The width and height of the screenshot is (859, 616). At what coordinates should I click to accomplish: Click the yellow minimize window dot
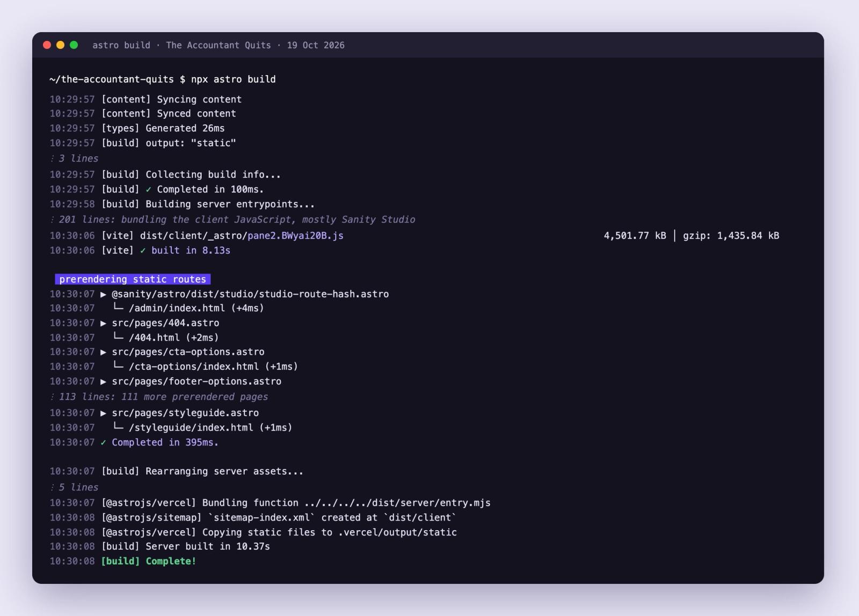pos(60,45)
